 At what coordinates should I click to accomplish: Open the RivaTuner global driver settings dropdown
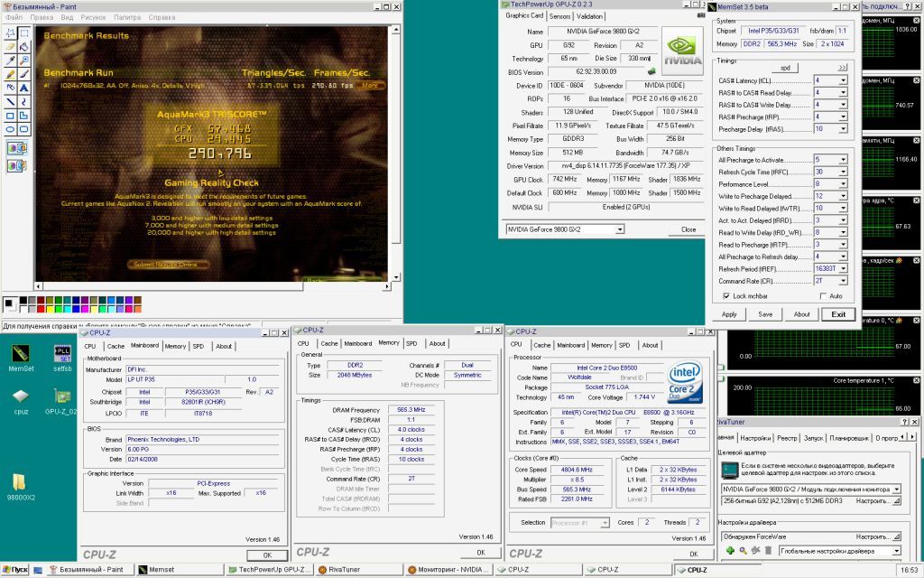click(x=896, y=551)
